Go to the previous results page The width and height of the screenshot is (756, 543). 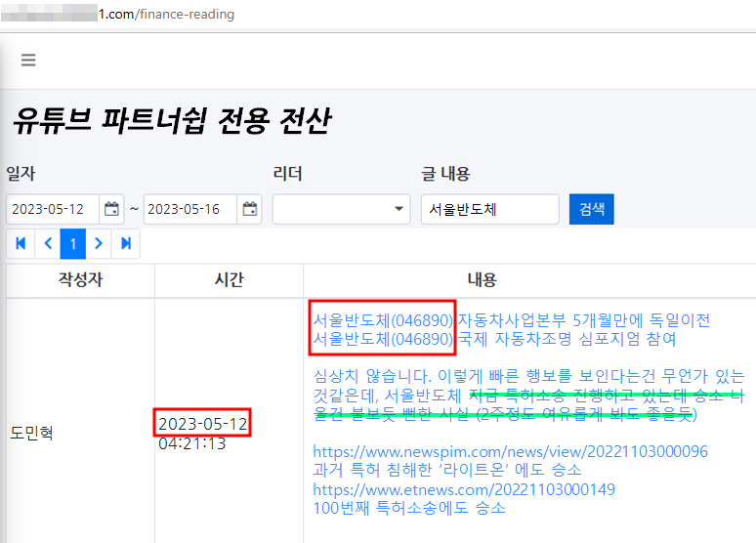[x=47, y=243]
